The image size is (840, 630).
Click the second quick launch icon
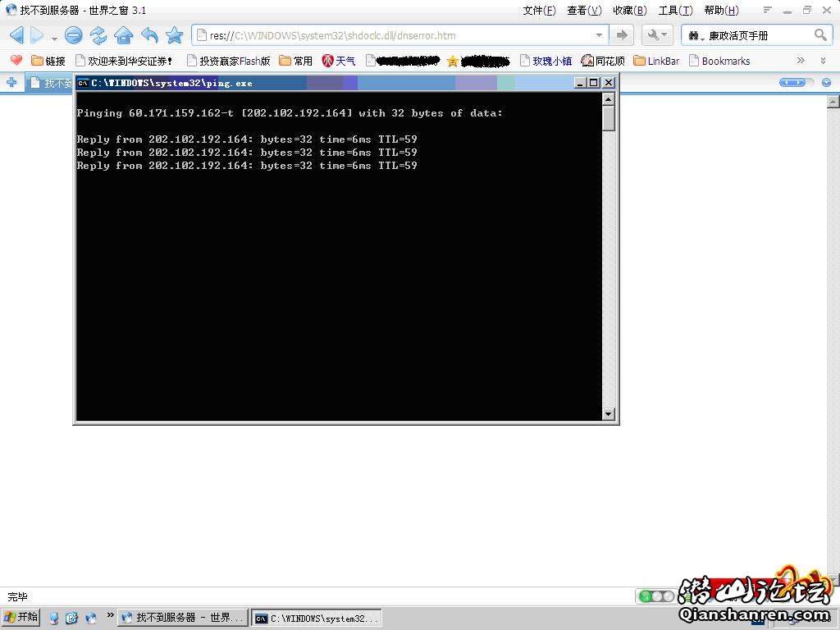tap(72, 618)
